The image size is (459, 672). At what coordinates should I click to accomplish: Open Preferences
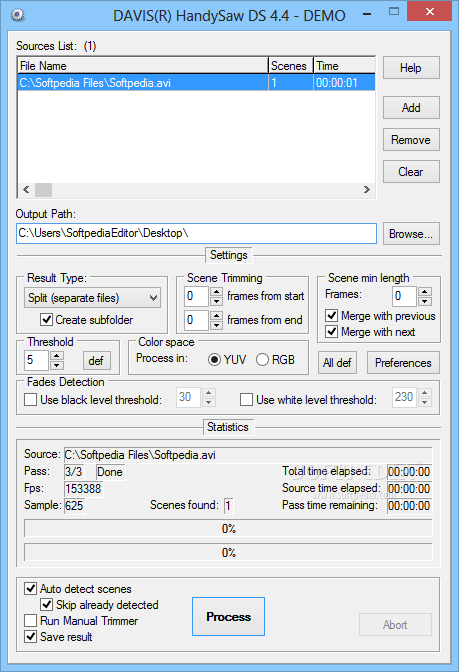point(403,363)
